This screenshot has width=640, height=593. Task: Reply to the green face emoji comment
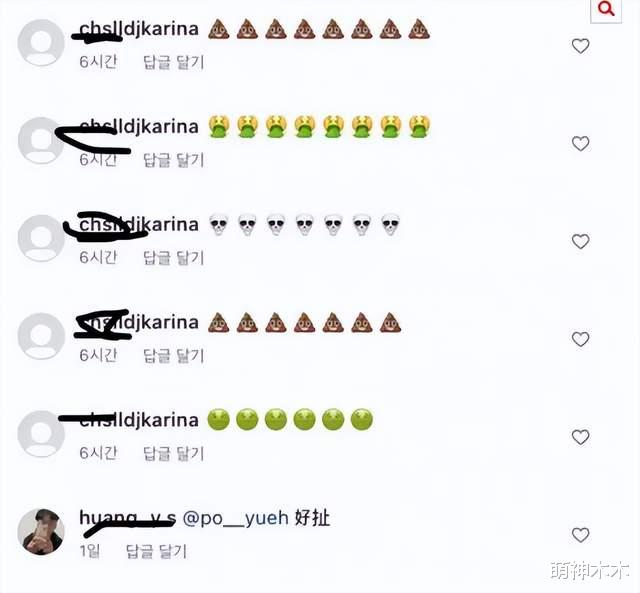[173, 453]
